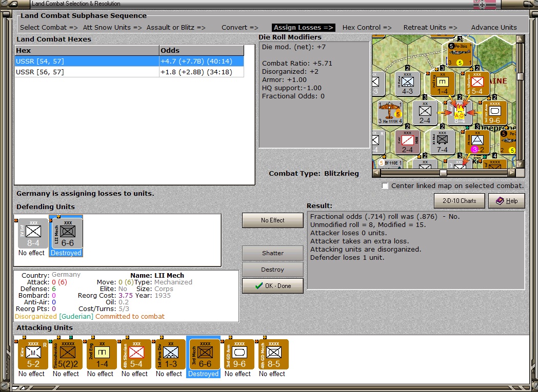
Task: Click the Hex column header
Action: click(x=87, y=50)
